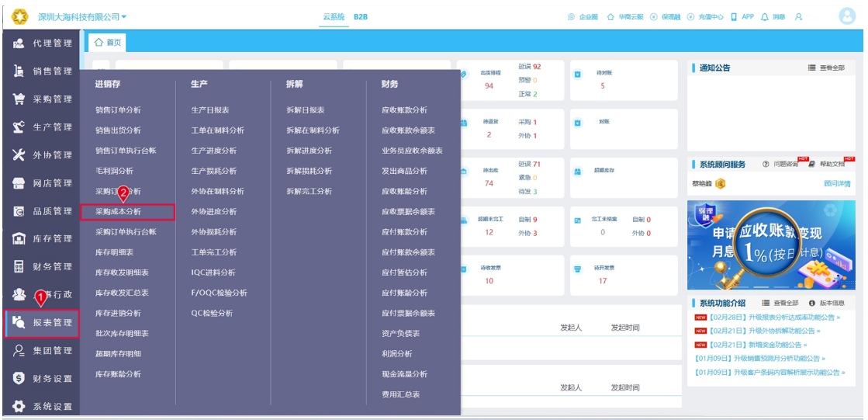Open 销售出货分析 report

[118, 130]
